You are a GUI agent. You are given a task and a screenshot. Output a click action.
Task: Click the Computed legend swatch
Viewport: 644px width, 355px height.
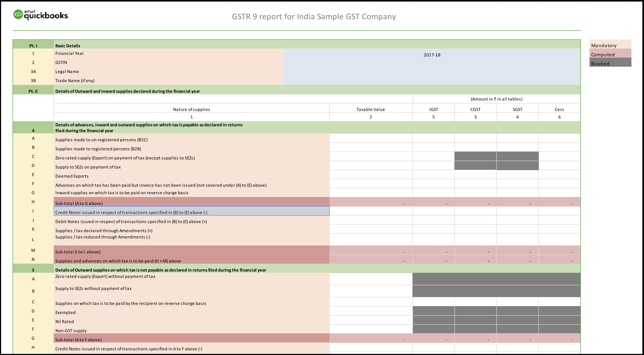pyautogui.click(x=610, y=53)
